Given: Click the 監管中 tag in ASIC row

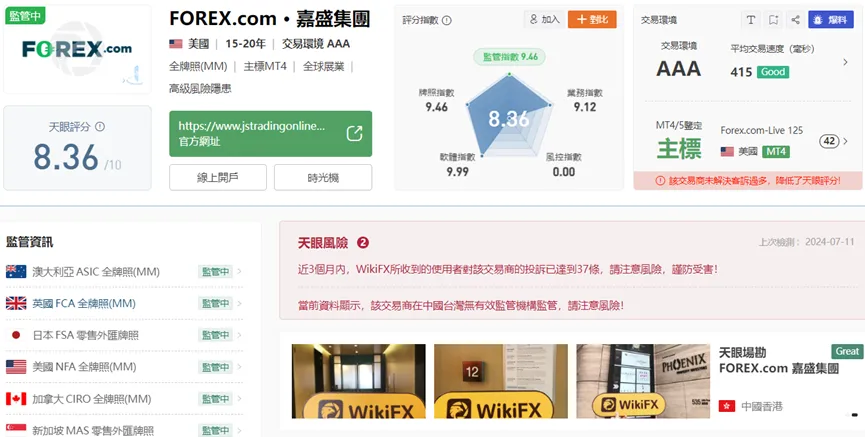Looking at the screenshot, I should tap(215, 271).
